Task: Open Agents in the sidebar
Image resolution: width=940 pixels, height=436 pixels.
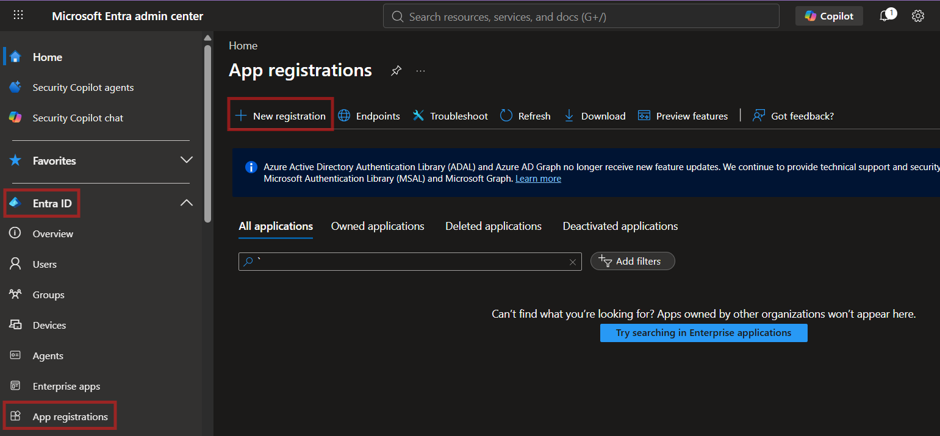Action: (x=47, y=356)
